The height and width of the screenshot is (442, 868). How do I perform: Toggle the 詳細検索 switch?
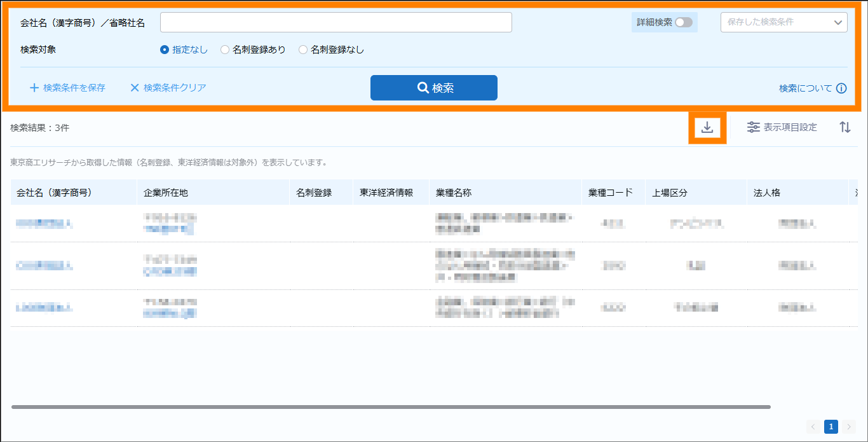click(x=684, y=22)
